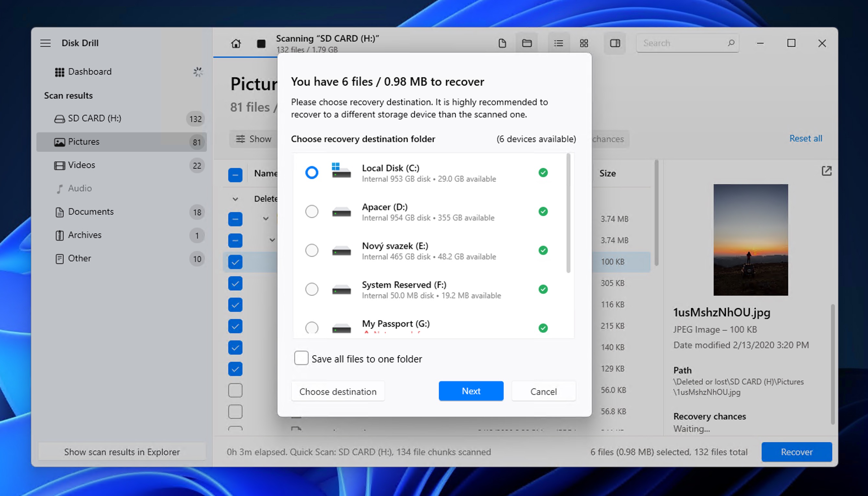This screenshot has width=868, height=496.
Task: Select Apacer (D:) as recovery destination
Action: point(311,212)
